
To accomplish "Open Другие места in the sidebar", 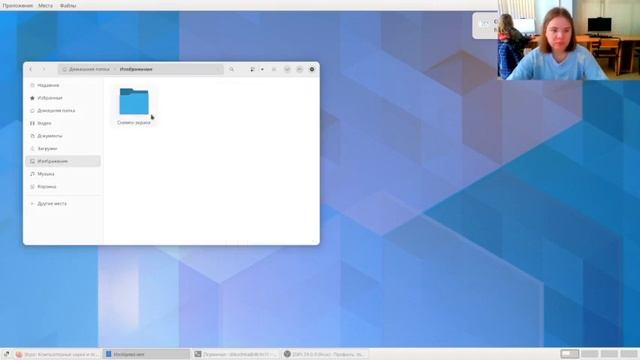I will (63, 203).
